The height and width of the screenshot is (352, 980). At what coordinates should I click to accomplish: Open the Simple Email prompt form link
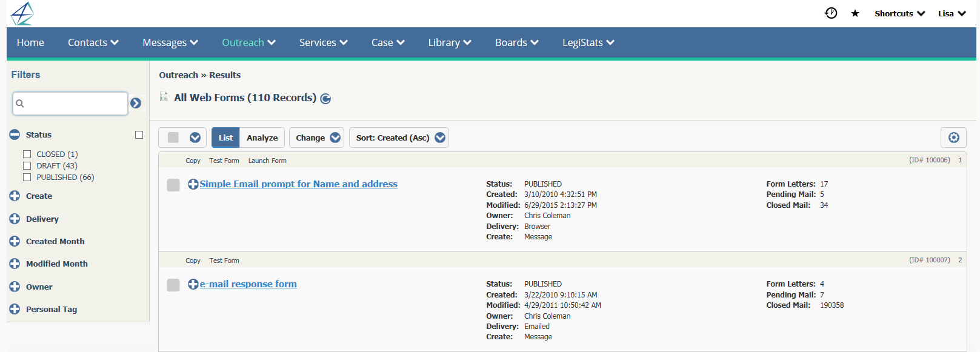click(x=298, y=184)
